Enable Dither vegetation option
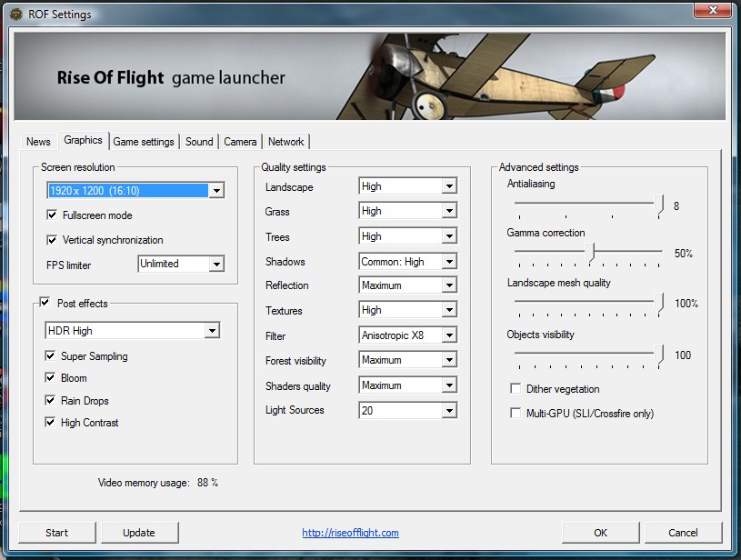Image resolution: width=741 pixels, height=560 pixels. 516,389
